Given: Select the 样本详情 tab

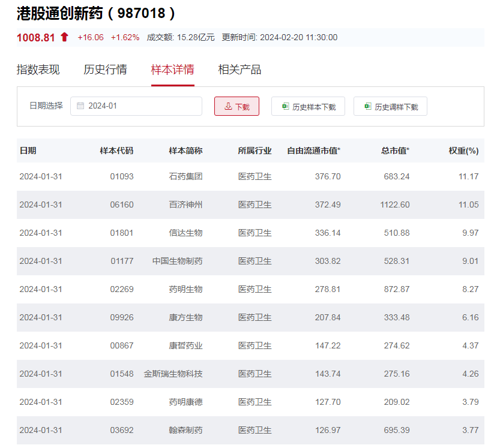Looking at the screenshot, I should pos(173,70).
